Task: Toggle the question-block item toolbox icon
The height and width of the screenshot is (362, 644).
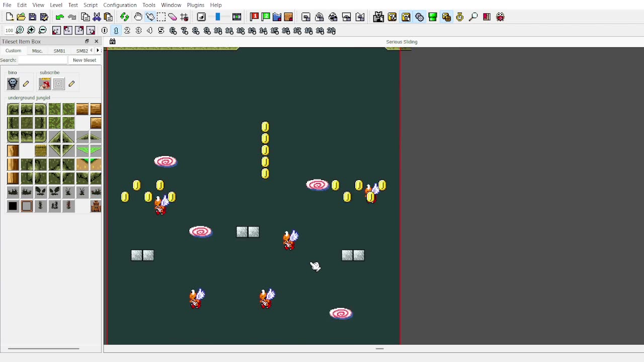Action: click(392, 17)
